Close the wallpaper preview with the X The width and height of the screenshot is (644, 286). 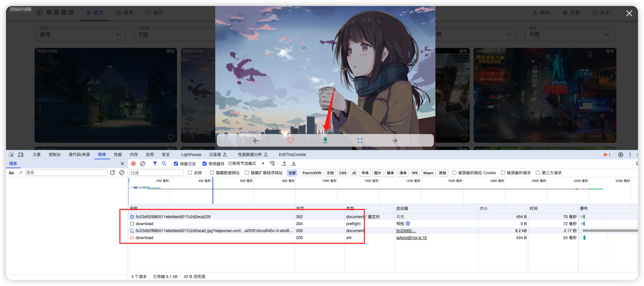point(629,13)
